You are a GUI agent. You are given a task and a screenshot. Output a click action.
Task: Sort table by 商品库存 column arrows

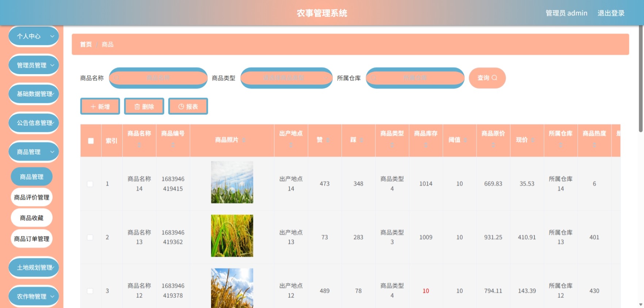pos(426,145)
